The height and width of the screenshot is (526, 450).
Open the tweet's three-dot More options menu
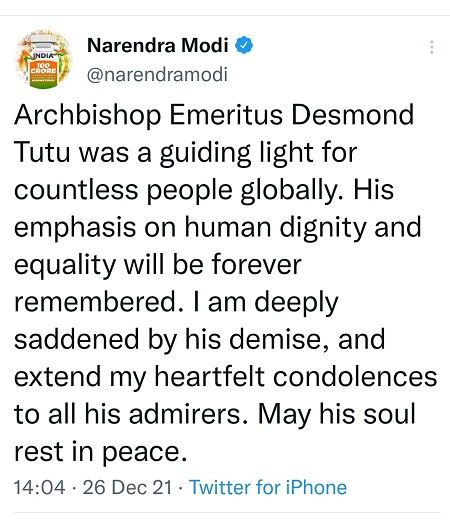(x=432, y=47)
